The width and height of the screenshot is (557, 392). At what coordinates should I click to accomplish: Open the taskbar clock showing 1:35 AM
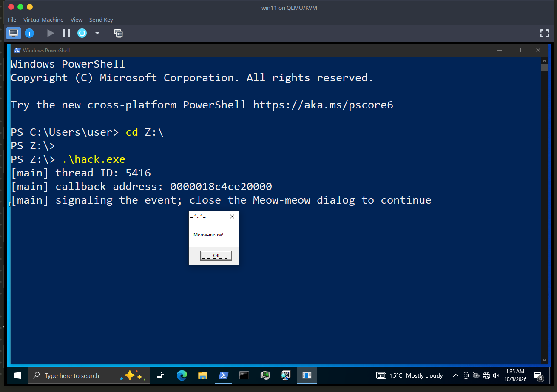515,375
